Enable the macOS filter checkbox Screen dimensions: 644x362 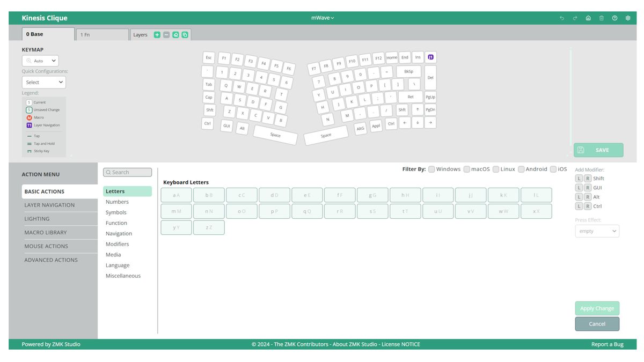pos(467,169)
